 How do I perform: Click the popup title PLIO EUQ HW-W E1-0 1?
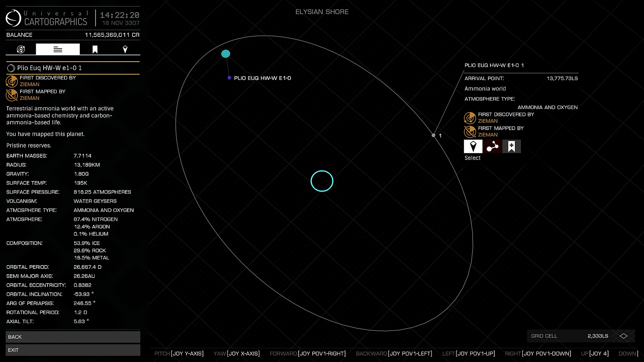[x=494, y=65]
